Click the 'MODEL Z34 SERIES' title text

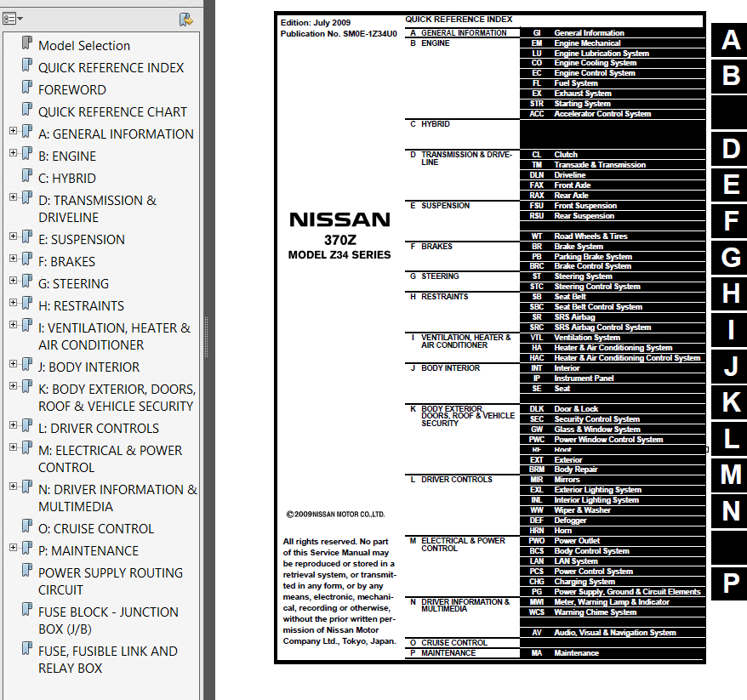(339, 255)
